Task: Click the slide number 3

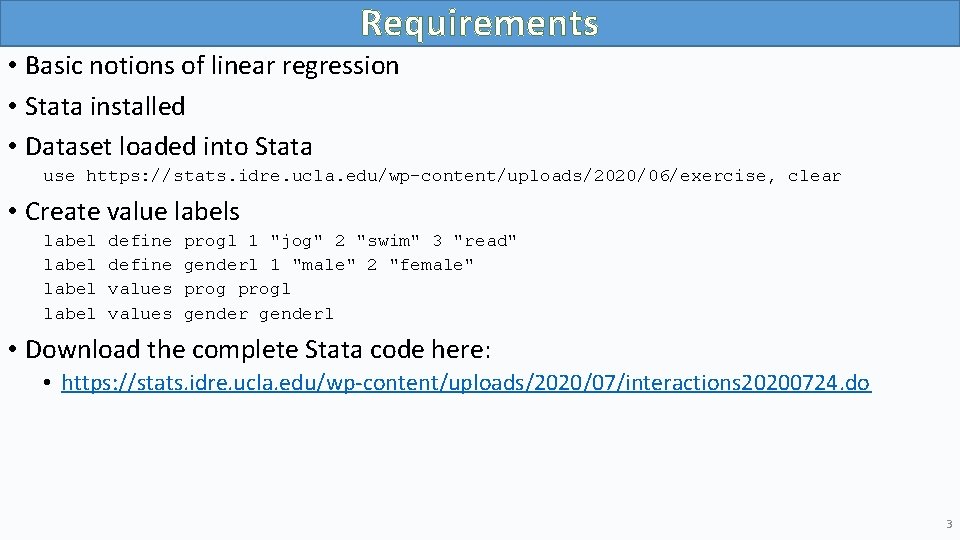Action: (948, 525)
